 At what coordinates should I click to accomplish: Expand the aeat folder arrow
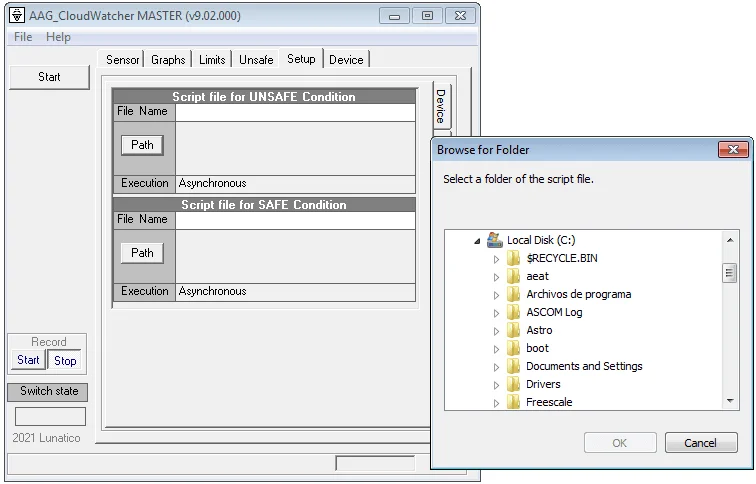(496, 277)
